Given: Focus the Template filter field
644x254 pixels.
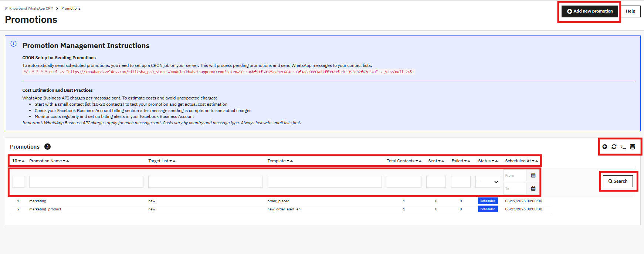Looking at the screenshot, I should click(325, 182).
